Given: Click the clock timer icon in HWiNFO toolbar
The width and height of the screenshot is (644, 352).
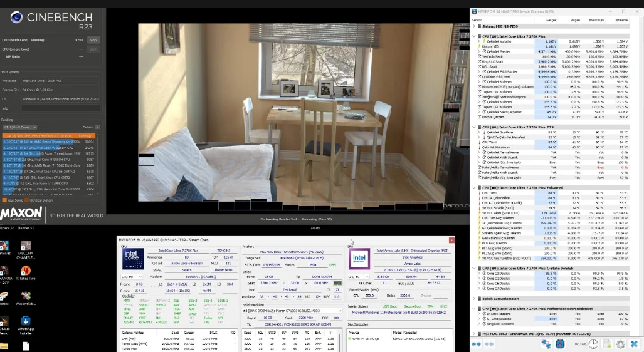Looking at the screenshot, I should (593, 344).
